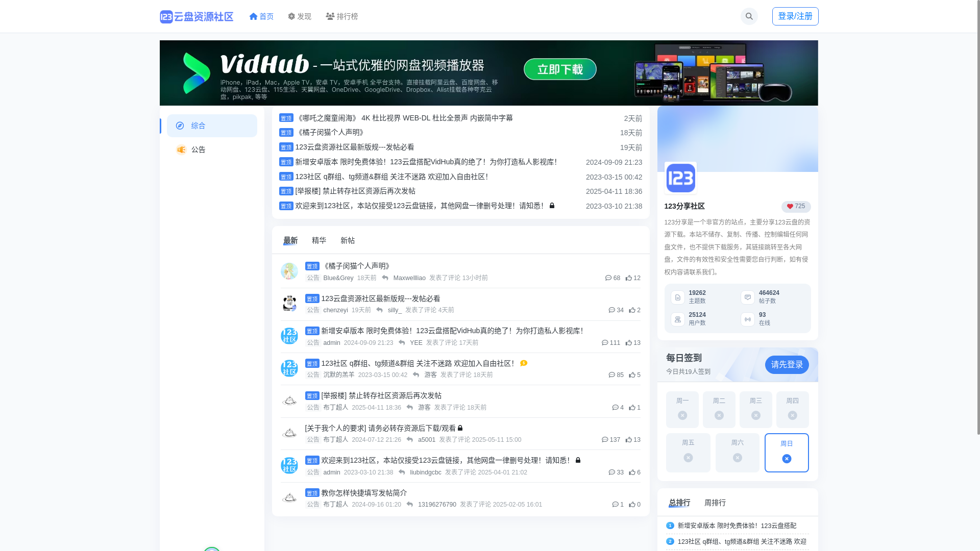Click the 立即下载 button in VidHub banner

560,69
